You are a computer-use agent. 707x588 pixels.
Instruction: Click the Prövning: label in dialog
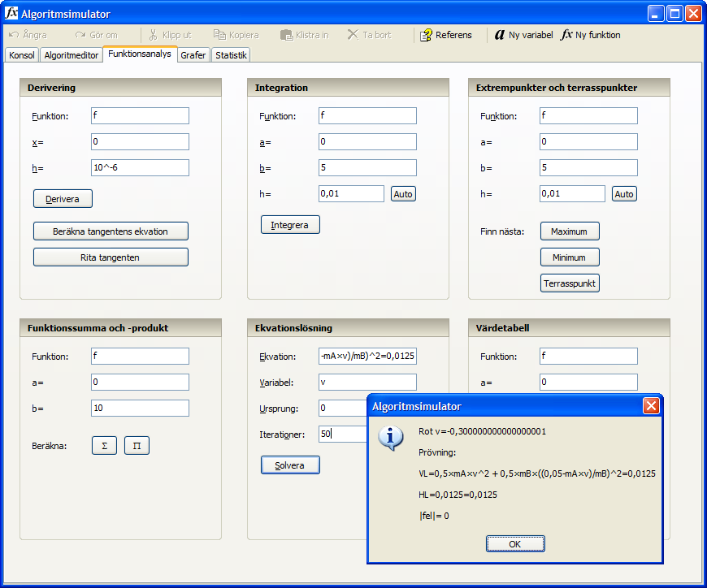click(x=437, y=452)
